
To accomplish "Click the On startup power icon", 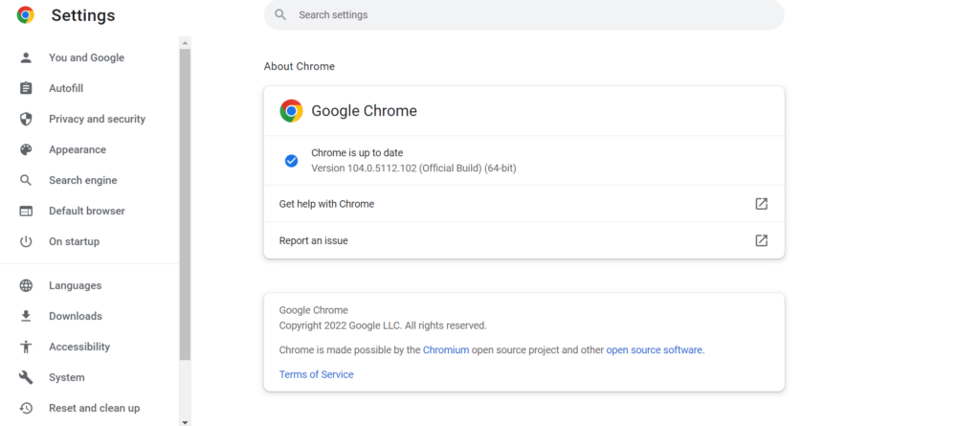I will (x=26, y=241).
